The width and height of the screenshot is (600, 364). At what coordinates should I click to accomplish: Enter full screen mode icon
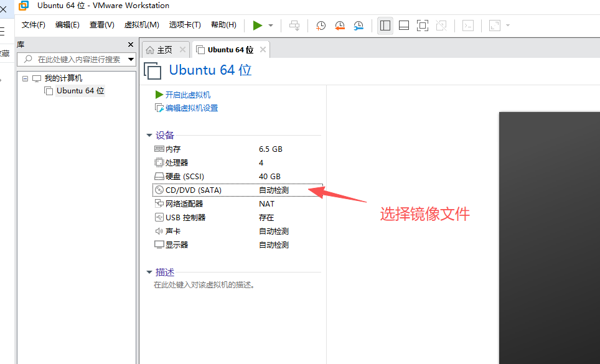pos(423,26)
